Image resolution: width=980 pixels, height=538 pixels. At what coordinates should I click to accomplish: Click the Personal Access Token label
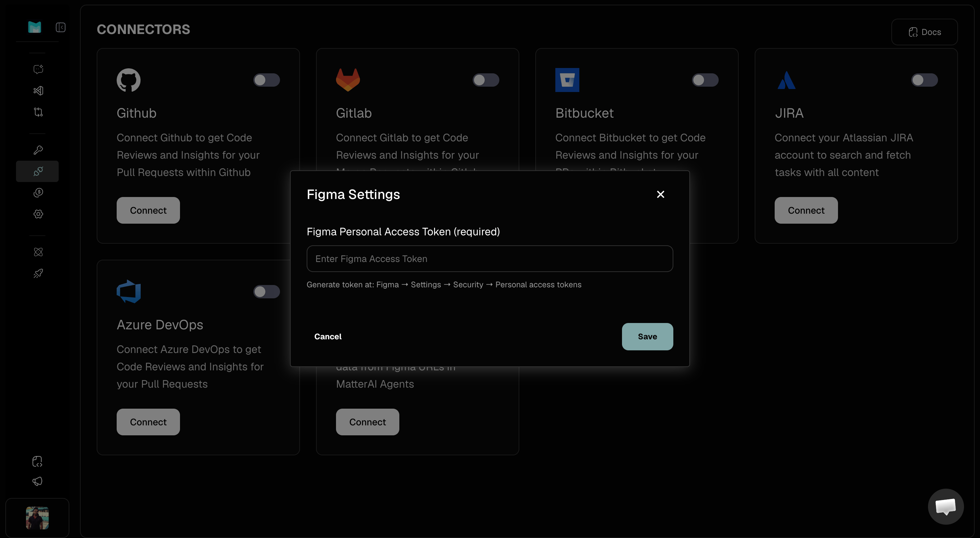click(x=403, y=232)
